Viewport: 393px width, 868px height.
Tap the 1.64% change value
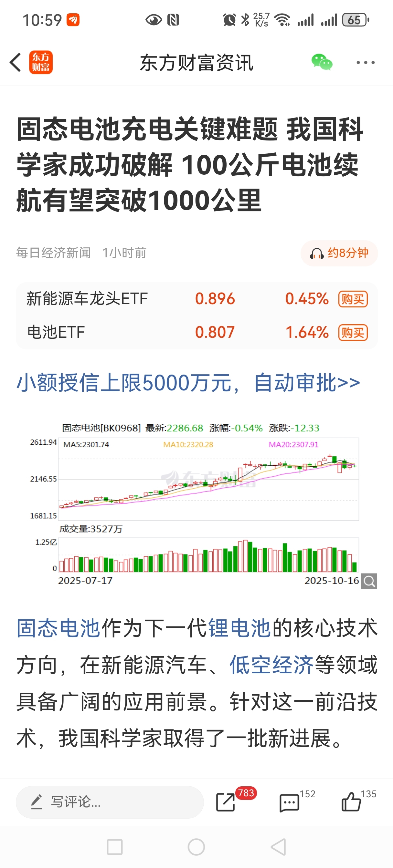point(307,333)
